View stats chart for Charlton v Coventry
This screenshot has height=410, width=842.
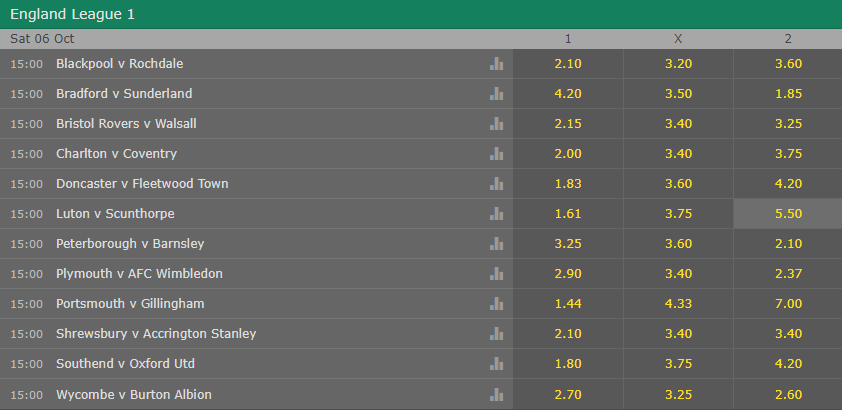click(x=496, y=154)
